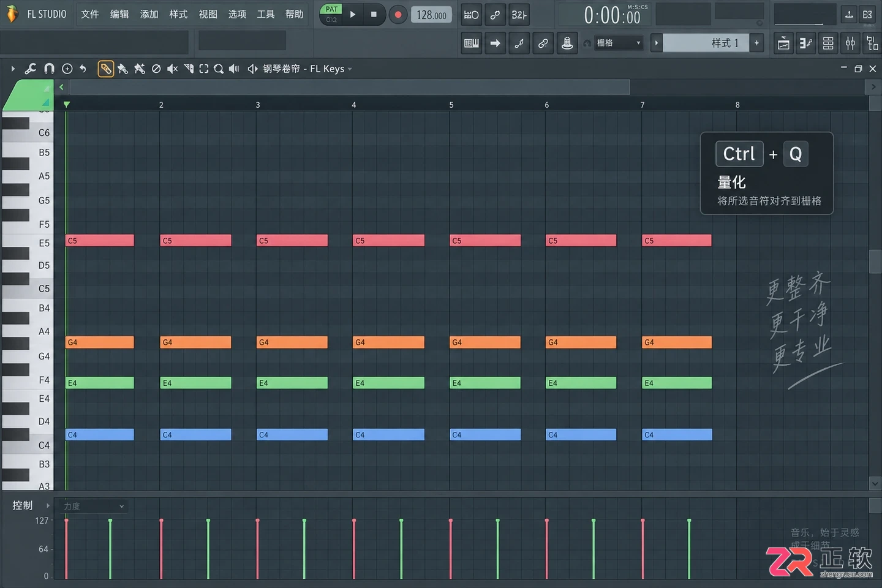Select the Draw pencil tool

(106, 69)
